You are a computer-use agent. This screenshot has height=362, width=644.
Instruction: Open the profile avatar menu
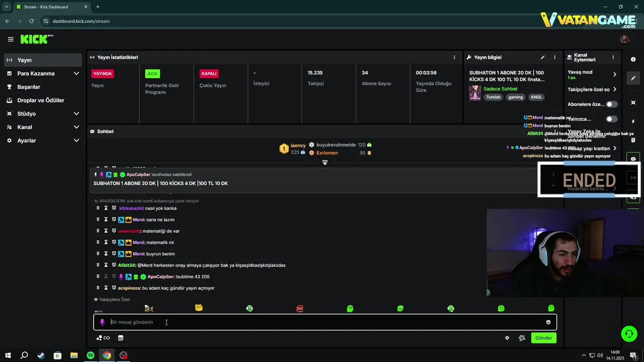625,39
